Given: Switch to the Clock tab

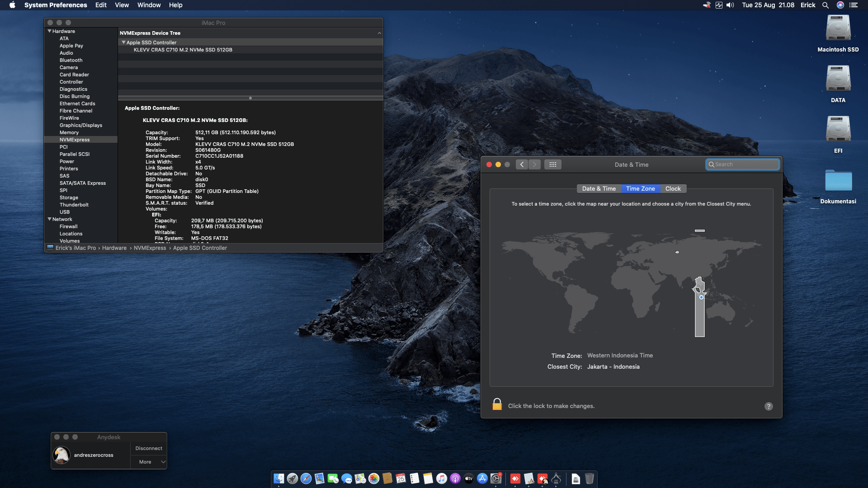Looking at the screenshot, I should pos(673,189).
